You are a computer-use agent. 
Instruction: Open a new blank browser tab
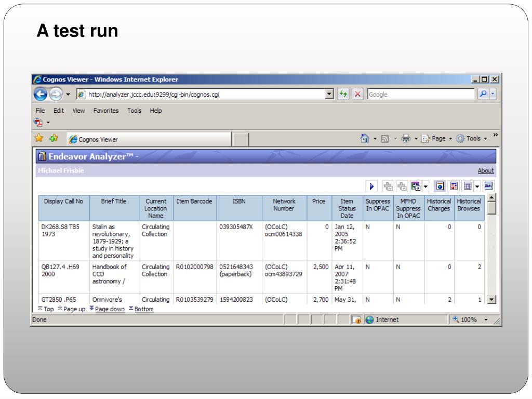pos(241,139)
